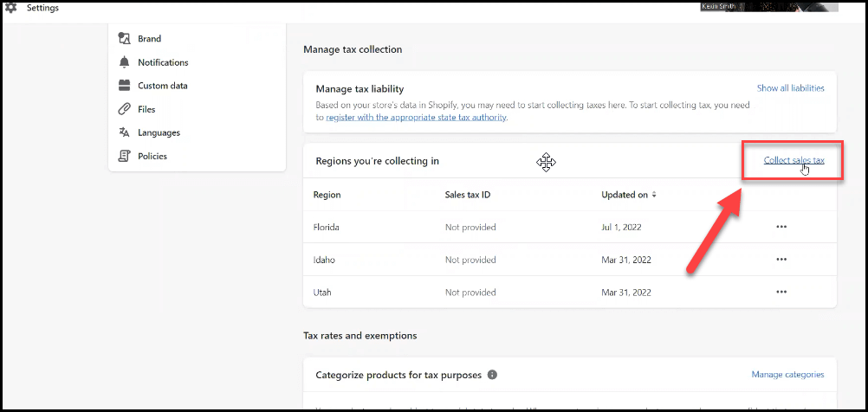Open the three-dot menu for Idaho
The width and height of the screenshot is (868, 412).
tap(781, 260)
